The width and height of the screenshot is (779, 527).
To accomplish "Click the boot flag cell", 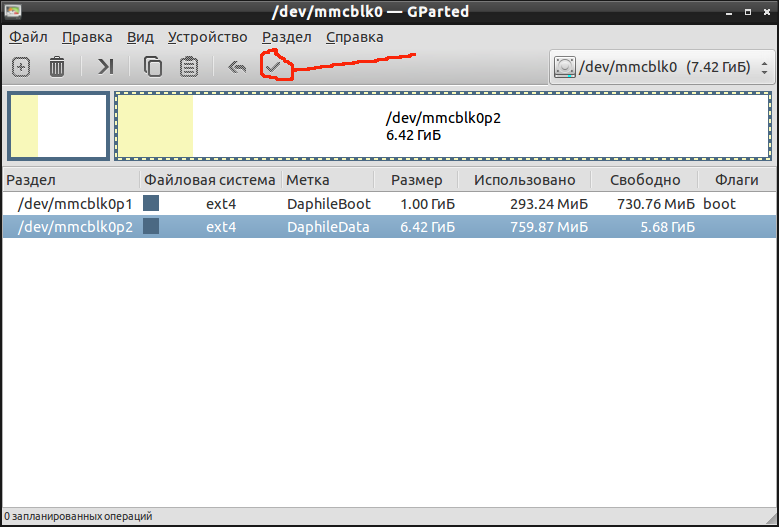I will 719,204.
